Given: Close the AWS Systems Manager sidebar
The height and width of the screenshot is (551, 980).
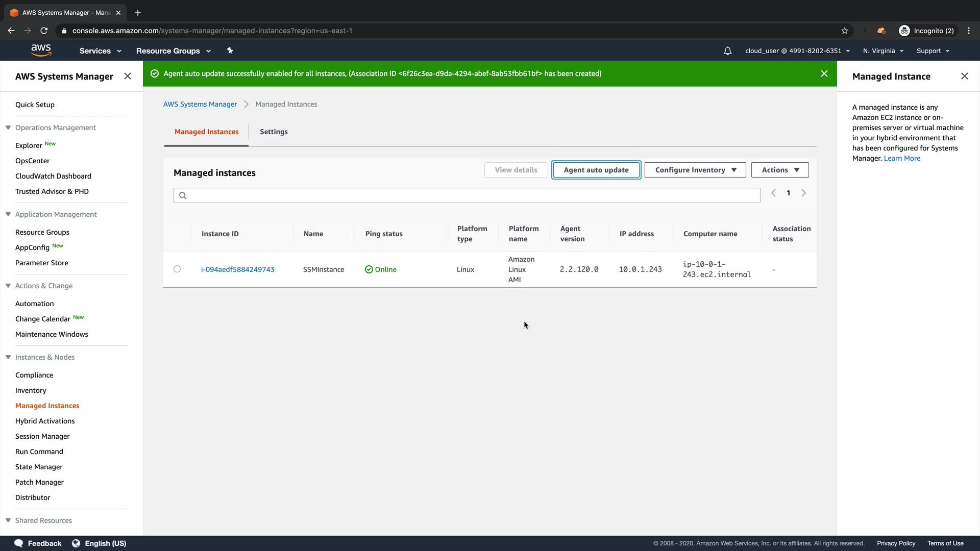Looking at the screenshot, I should pyautogui.click(x=128, y=76).
